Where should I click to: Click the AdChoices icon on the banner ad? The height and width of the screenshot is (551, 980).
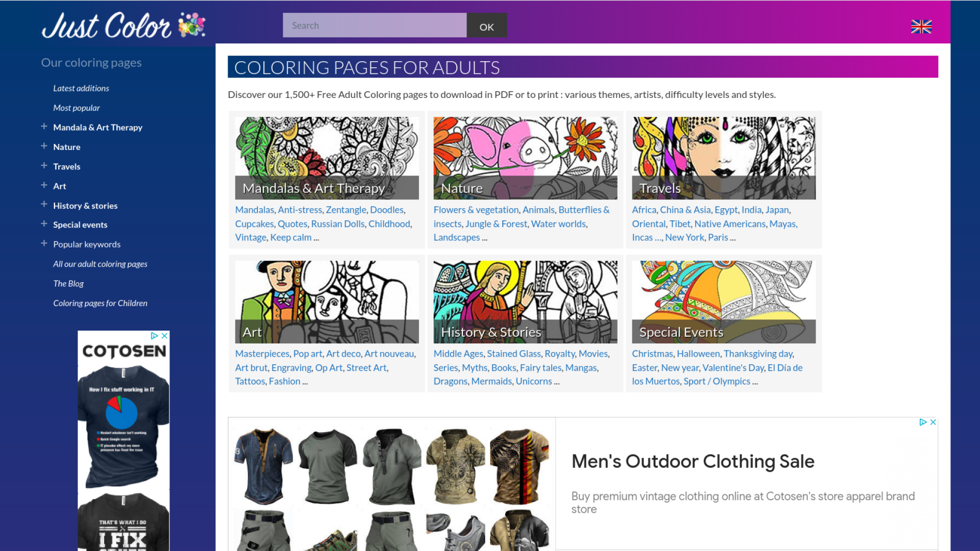click(923, 422)
